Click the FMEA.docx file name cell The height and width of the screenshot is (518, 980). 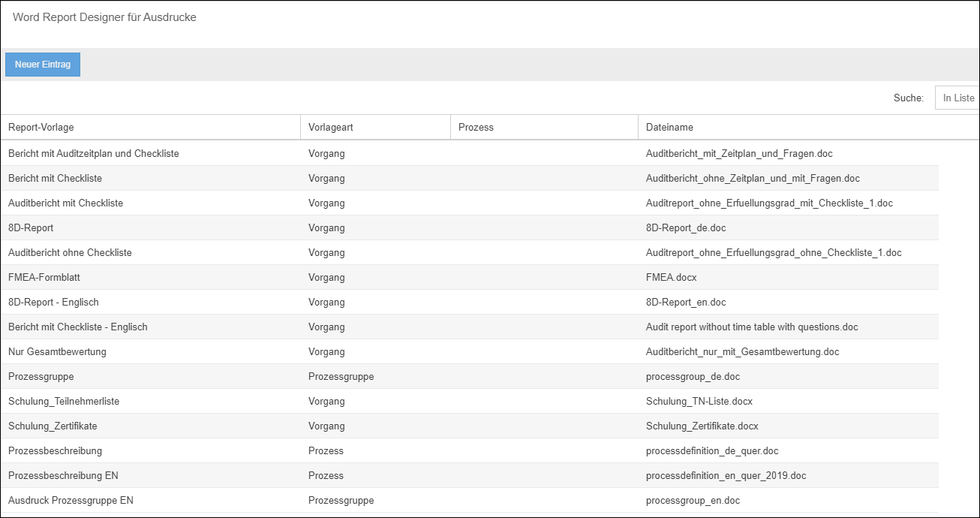coord(671,277)
